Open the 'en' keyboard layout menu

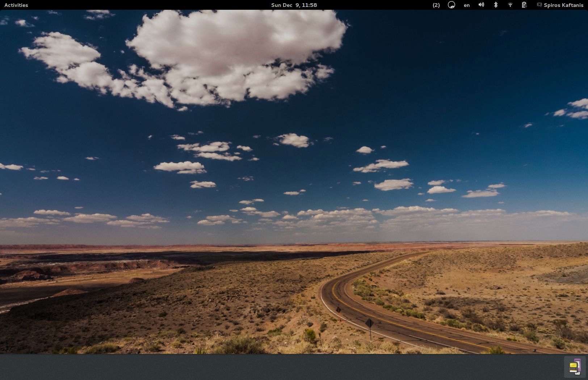coord(467,5)
